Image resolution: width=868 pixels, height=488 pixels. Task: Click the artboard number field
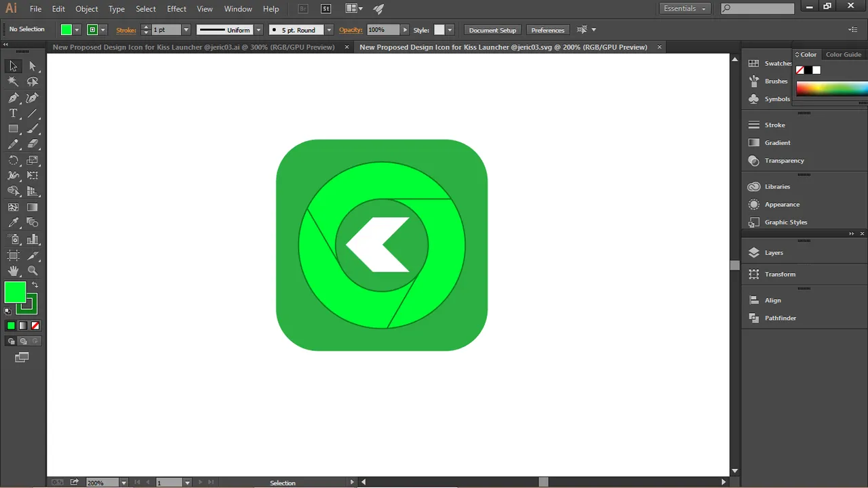pos(170,483)
